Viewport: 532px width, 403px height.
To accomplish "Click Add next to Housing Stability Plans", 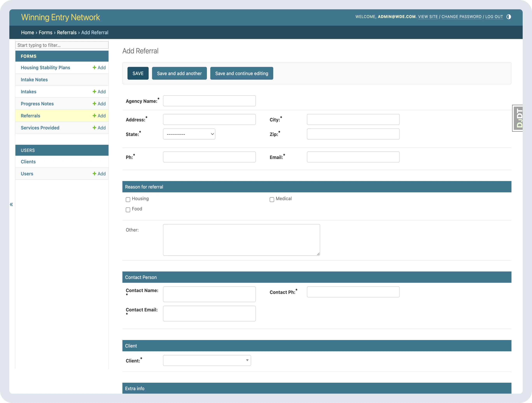I will pos(99,68).
